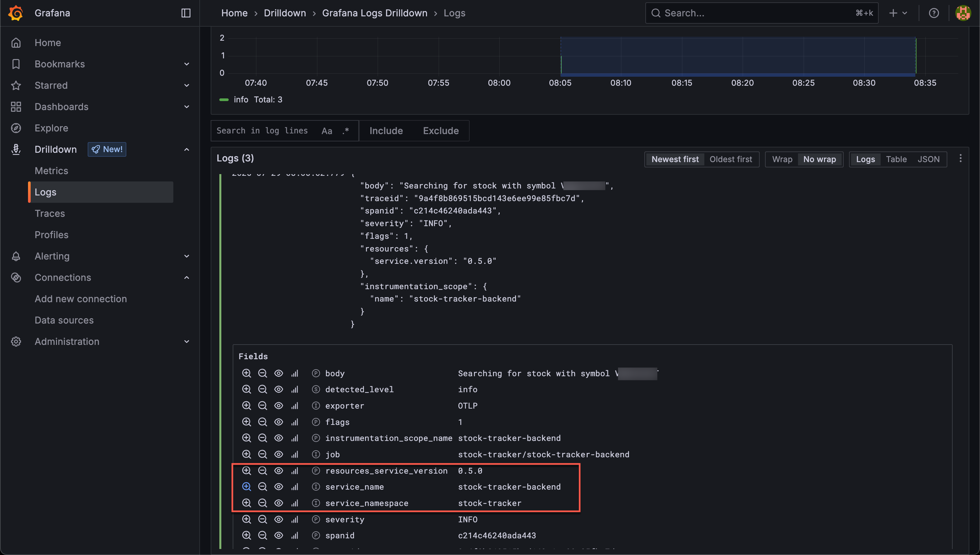Screen dimensions: 980x555
Task: Exclude instrumentation_scope_name value with zoom-out icon
Action: click(262, 438)
